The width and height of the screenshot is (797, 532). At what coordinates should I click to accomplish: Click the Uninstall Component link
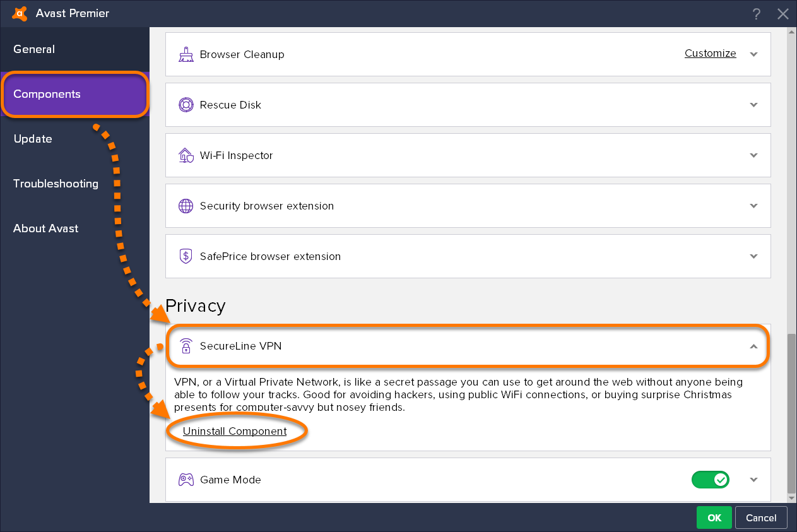point(235,432)
